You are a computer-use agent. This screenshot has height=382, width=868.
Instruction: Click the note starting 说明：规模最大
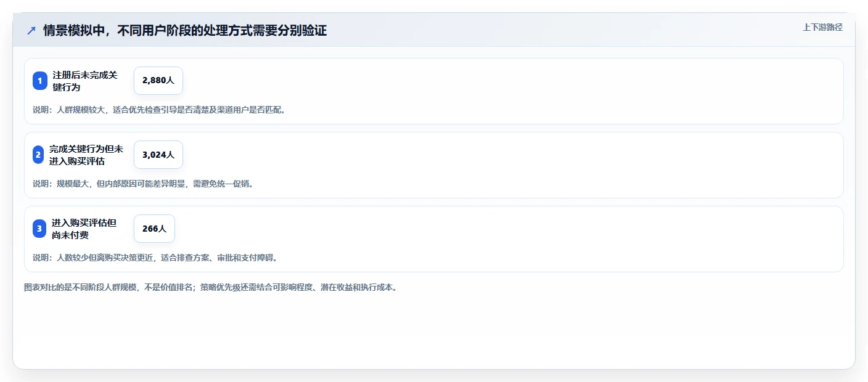click(x=143, y=184)
